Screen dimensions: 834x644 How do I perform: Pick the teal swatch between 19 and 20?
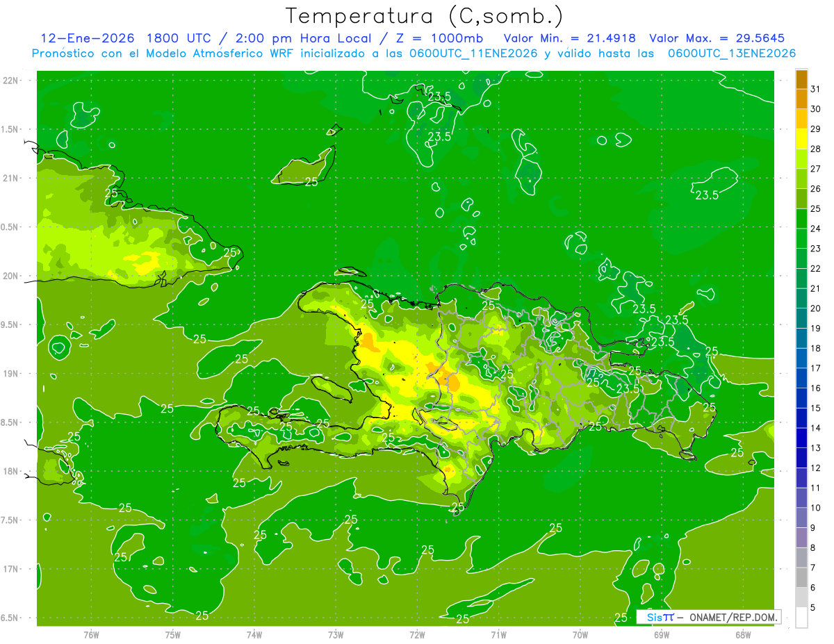[801, 318]
